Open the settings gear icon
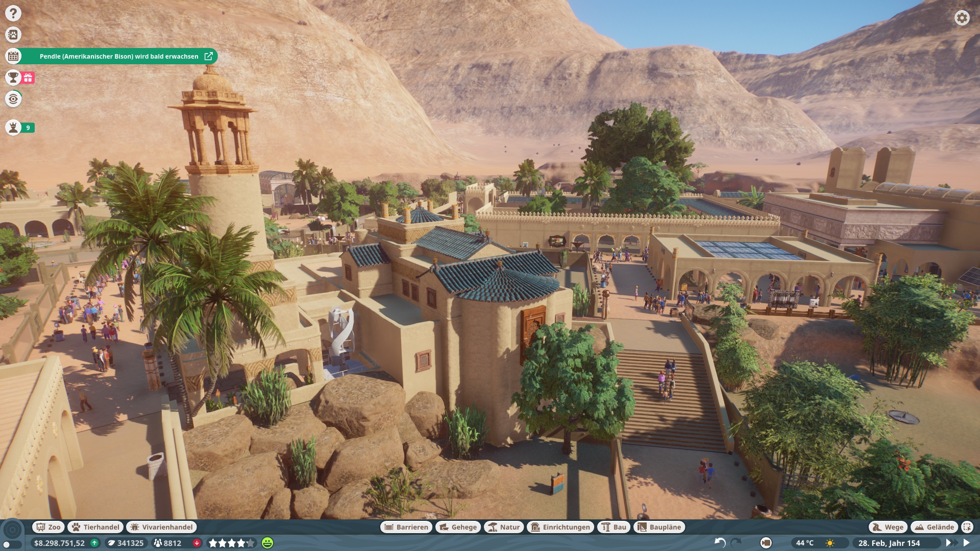Viewport: 980px width, 551px height. [962, 18]
